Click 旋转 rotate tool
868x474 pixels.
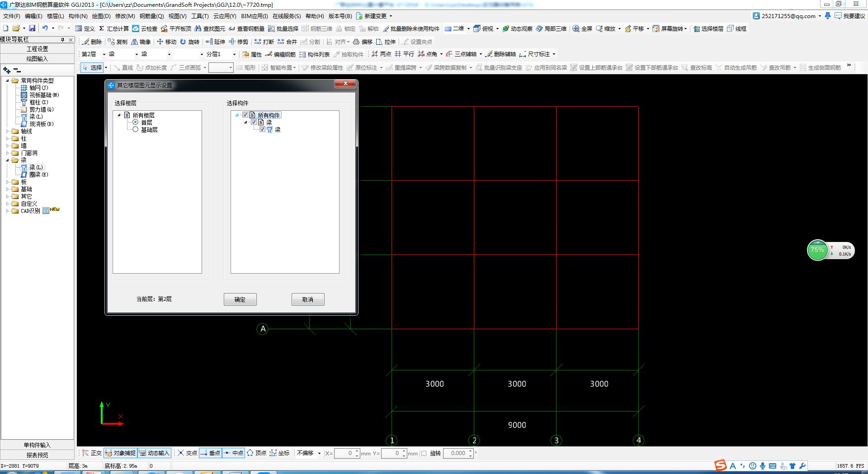(x=190, y=42)
